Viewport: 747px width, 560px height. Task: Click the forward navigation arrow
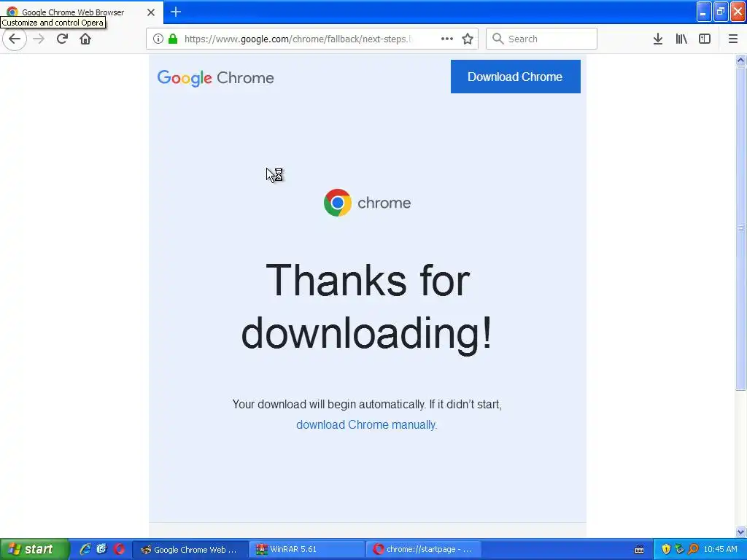(39, 39)
